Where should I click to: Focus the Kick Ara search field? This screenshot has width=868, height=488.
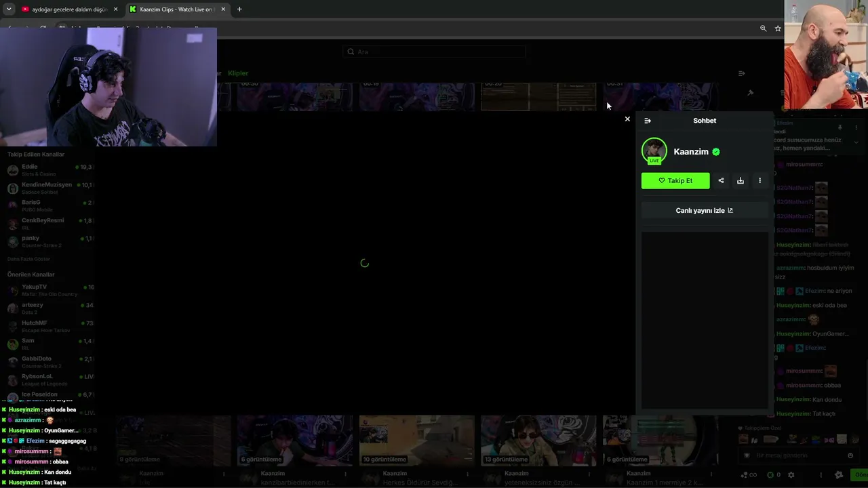(434, 52)
